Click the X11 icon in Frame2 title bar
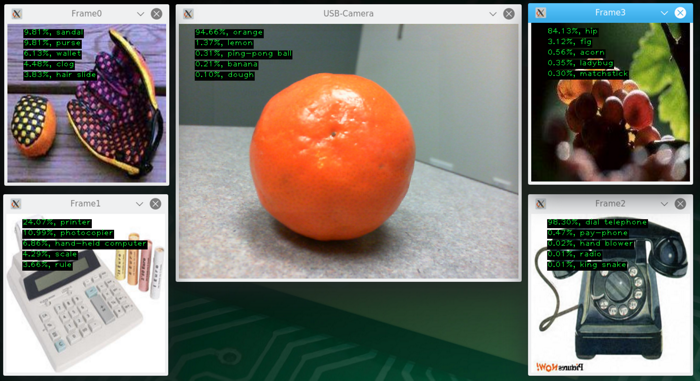 click(x=540, y=204)
